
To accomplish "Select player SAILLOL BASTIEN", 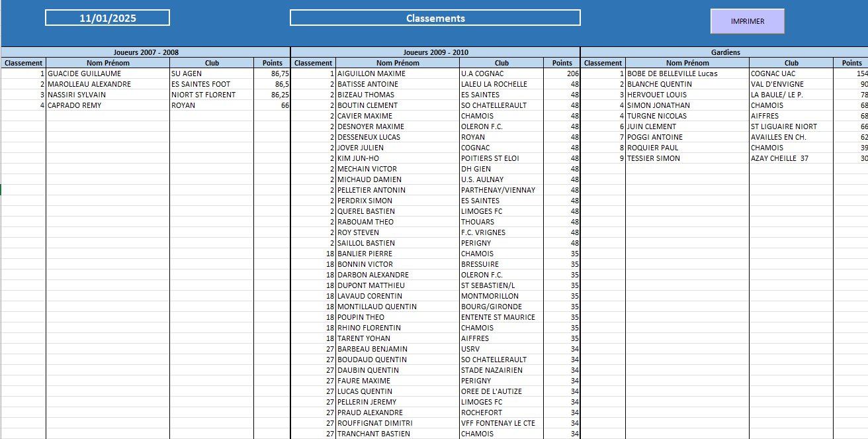I will [398, 243].
